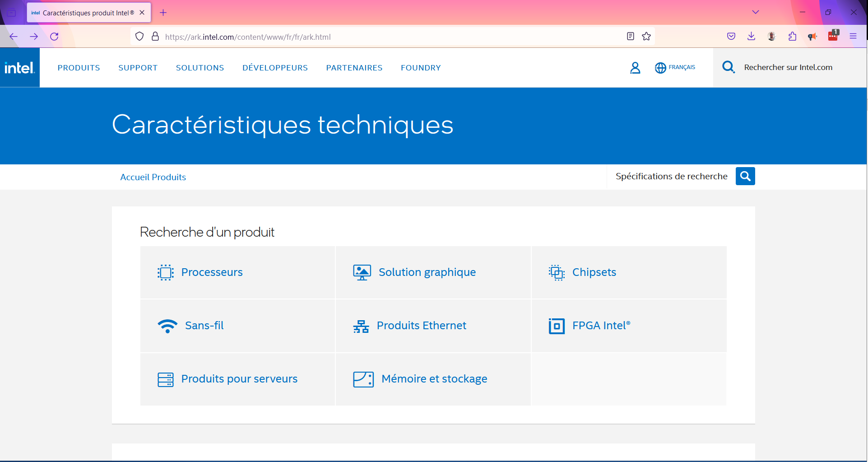868x462 pixels.
Task: Open the FOUNDRY menu
Action: click(x=421, y=68)
